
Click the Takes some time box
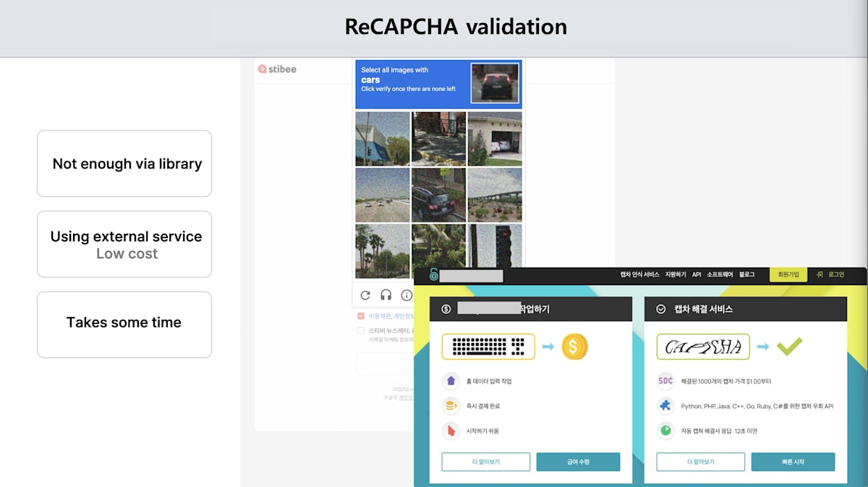click(x=124, y=325)
